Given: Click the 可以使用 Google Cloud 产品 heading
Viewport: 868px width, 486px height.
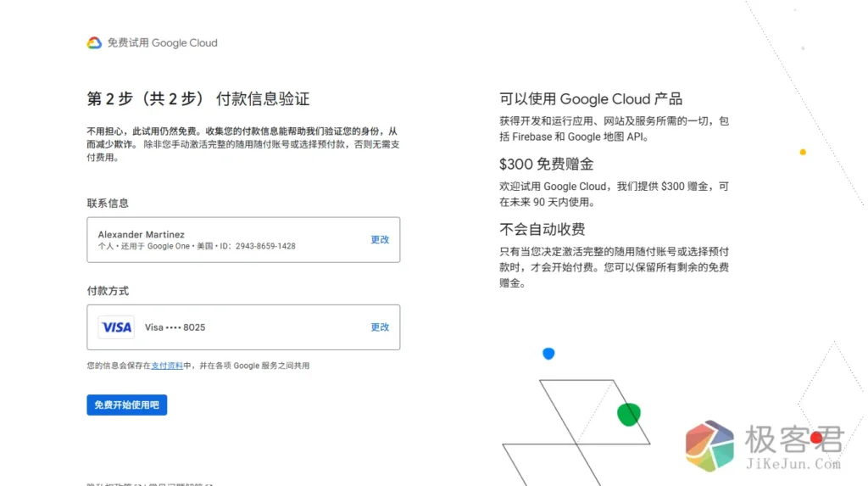Looking at the screenshot, I should [x=591, y=98].
